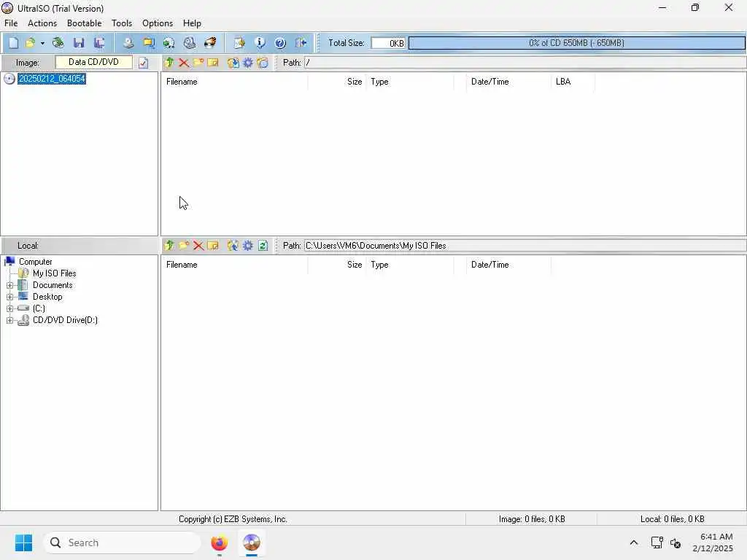Click the Up arrow in Local toolbar
Viewport: 747px width, 560px height.
(x=169, y=246)
